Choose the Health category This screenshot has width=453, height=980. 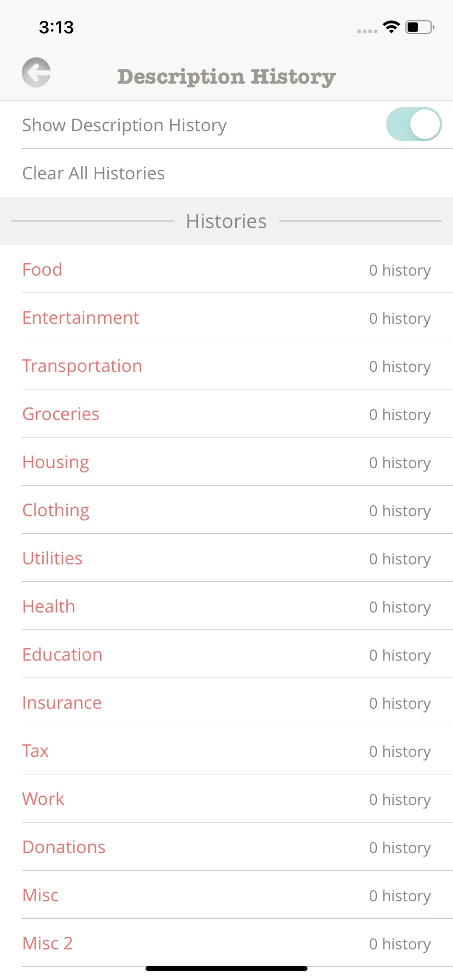[226, 606]
